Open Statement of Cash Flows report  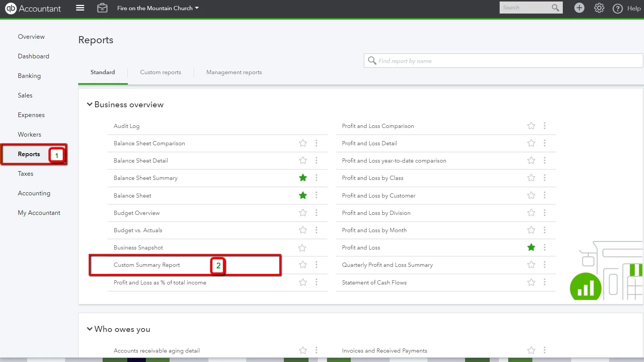point(374,283)
